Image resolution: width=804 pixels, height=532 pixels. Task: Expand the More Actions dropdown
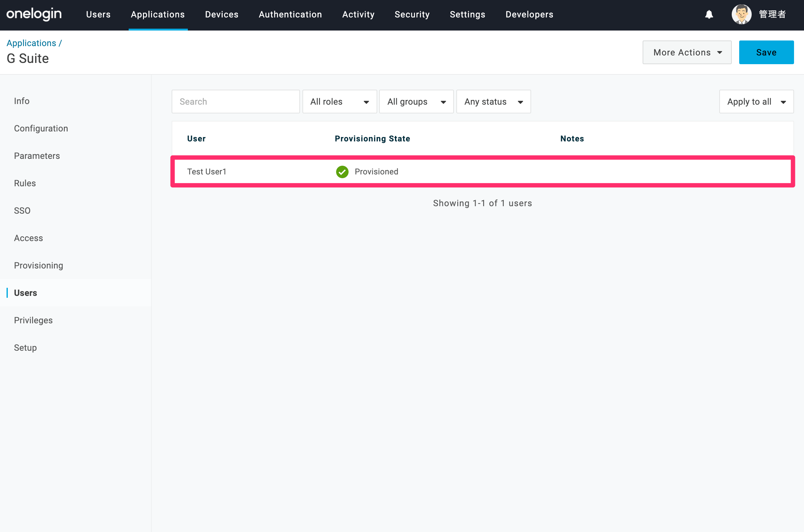pos(687,52)
